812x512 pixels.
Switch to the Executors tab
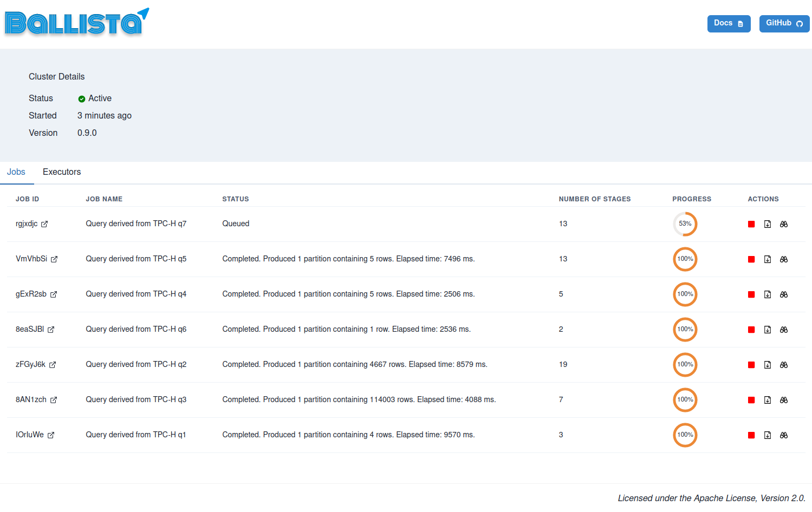point(62,172)
